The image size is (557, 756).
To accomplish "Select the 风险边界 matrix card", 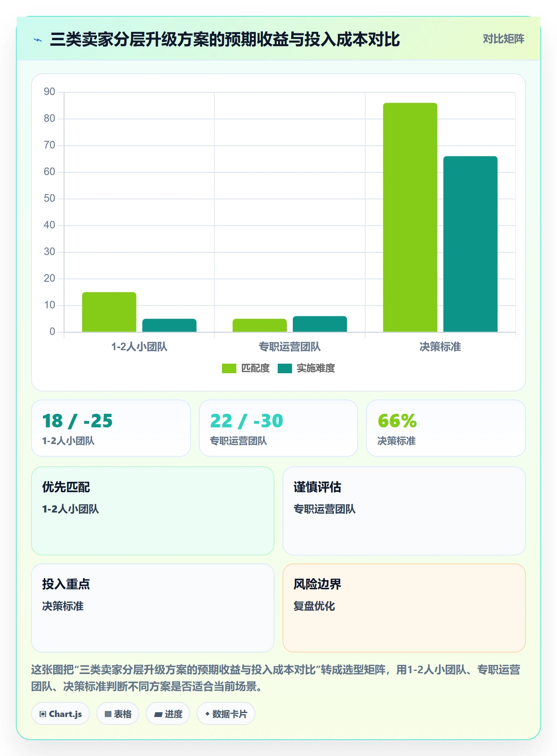I will [x=404, y=608].
